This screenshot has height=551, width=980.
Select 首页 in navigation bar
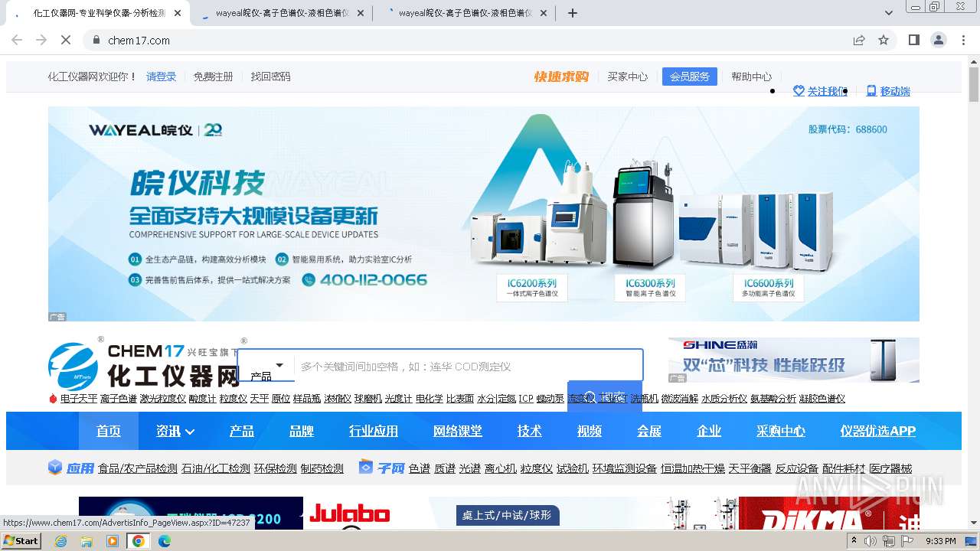(x=109, y=431)
